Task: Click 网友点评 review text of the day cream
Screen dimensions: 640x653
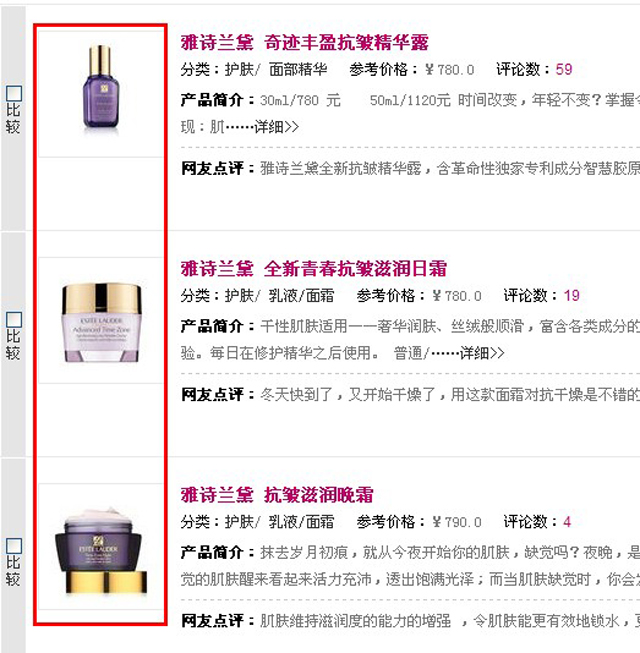Action: tap(450, 394)
